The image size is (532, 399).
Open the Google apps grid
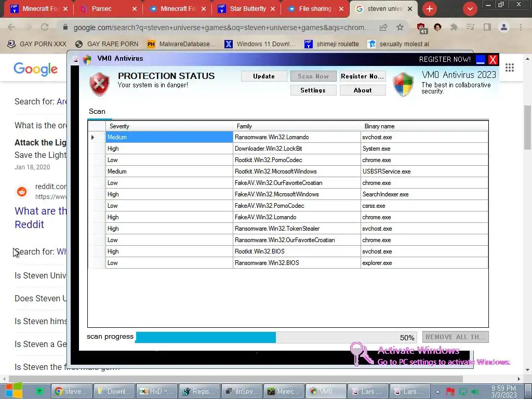coord(510,68)
